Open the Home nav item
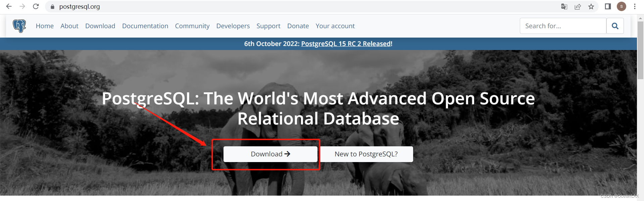The width and height of the screenshot is (644, 201). (45, 26)
